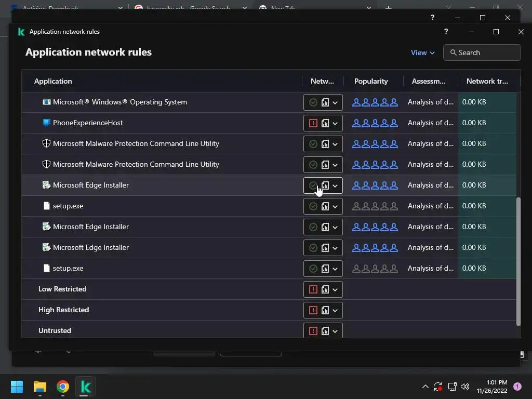Open File Explorer from the taskbar

(39, 387)
